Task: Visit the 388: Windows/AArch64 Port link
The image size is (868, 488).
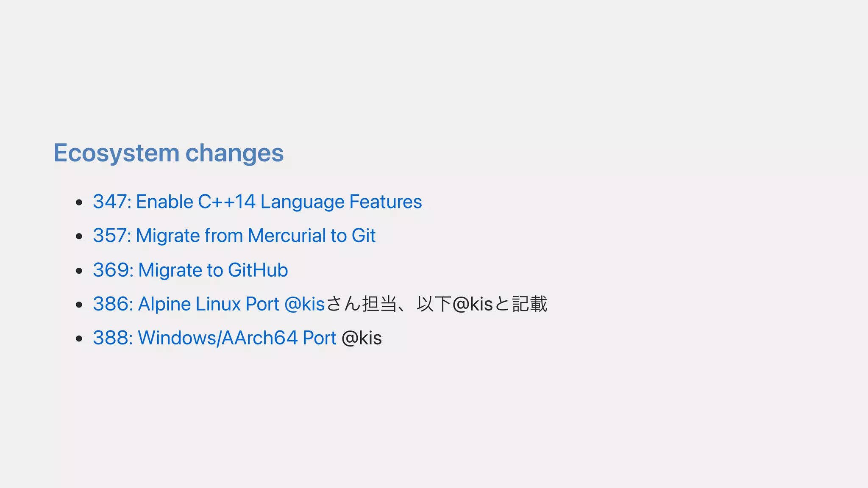Action: [x=214, y=338]
